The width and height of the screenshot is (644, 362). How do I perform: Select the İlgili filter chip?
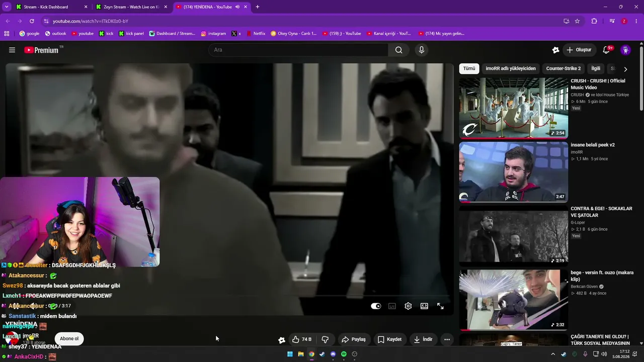coord(596,68)
